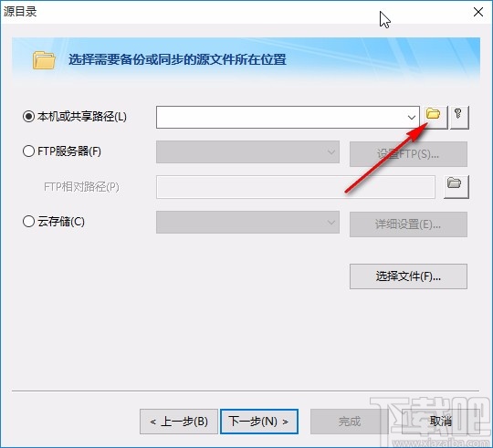Click 设置FTP(S)... button
This screenshot has height=448, width=493.
(x=408, y=154)
